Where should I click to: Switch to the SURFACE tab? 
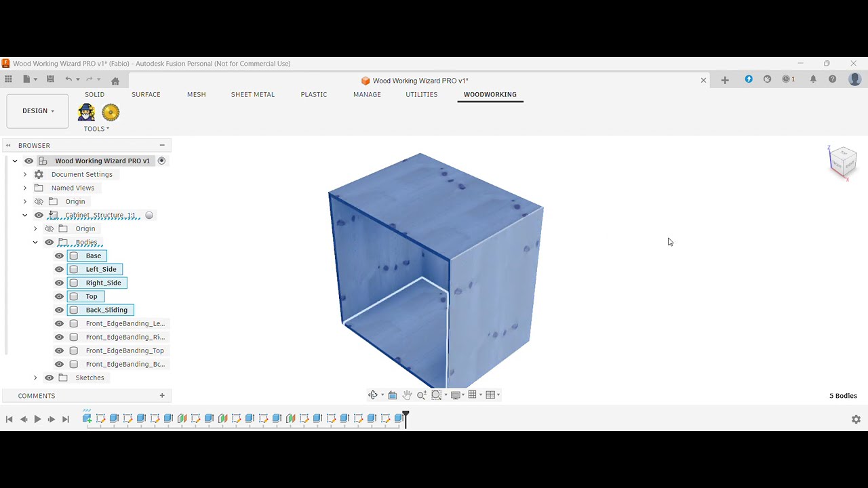coord(146,94)
